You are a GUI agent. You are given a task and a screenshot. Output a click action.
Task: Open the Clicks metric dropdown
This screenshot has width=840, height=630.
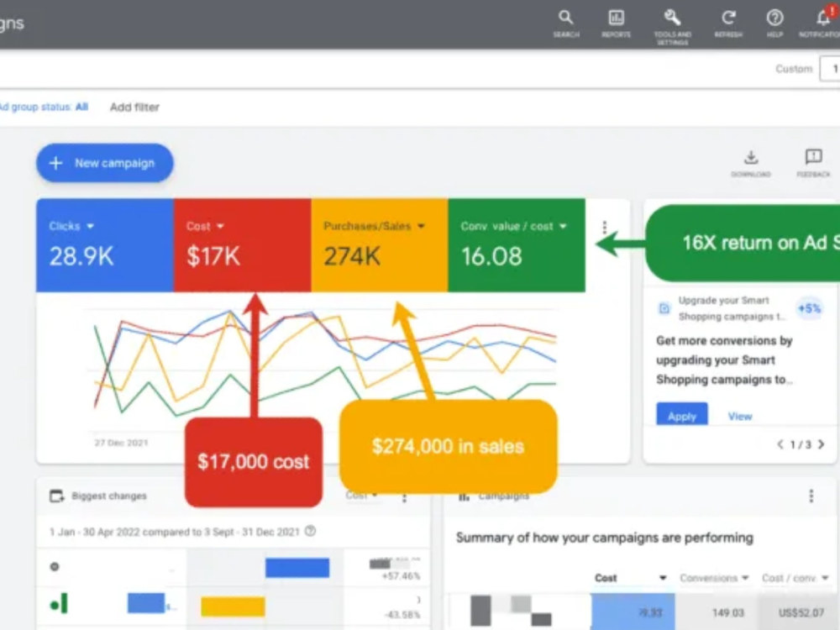pyautogui.click(x=90, y=226)
